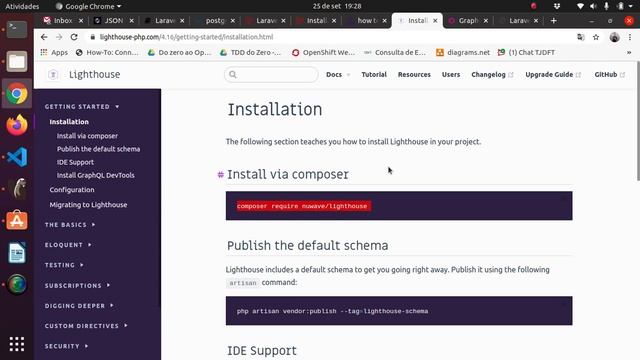Expand the Security sidebar section

coord(67,346)
